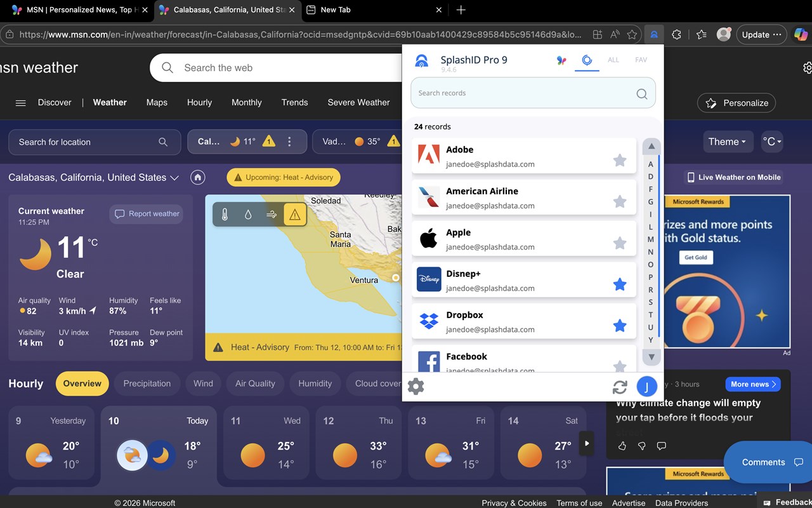Advance daily forecast with next arrow
Image resolution: width=812 pixels, height=508 pixels.
(x=587, y=443)
